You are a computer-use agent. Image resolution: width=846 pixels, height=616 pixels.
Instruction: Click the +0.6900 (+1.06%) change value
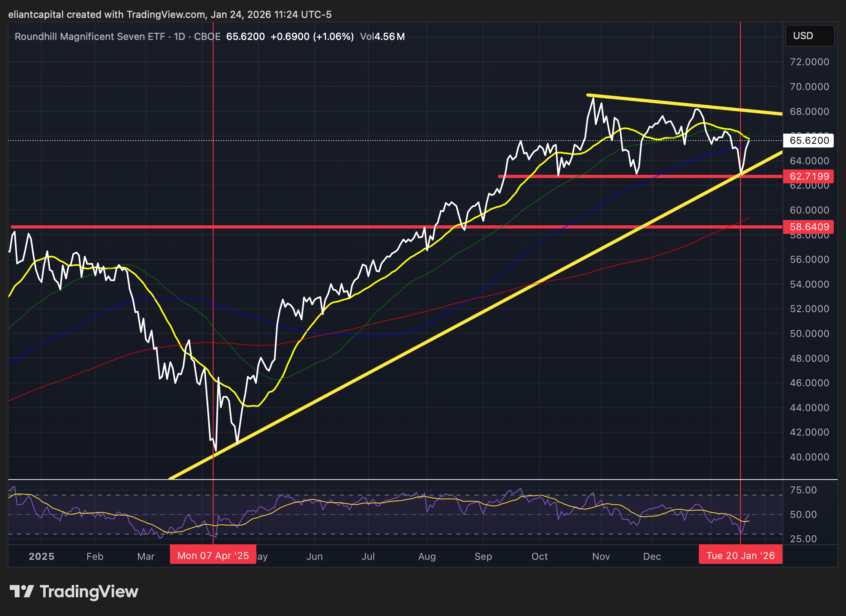point(312,37)
